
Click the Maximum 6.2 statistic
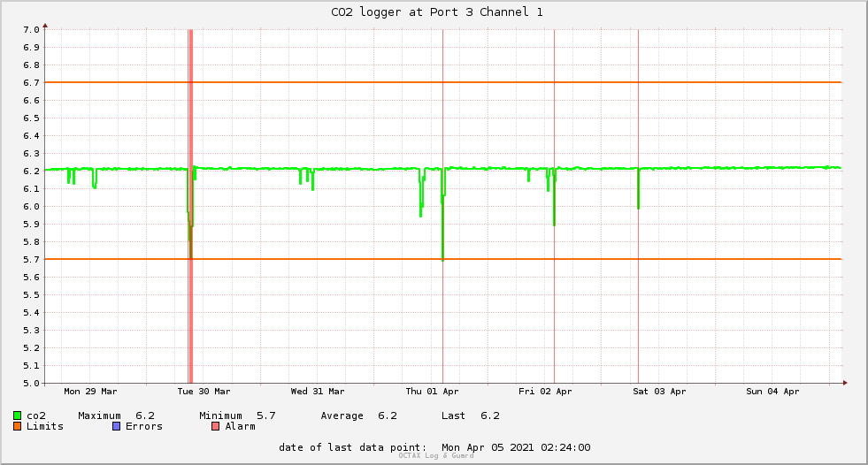click(x=116, y=415)
